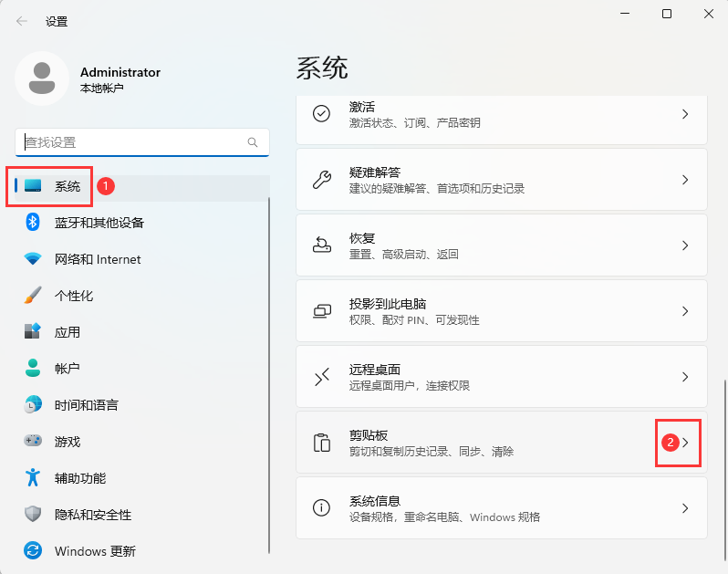Open the 激活 settings card
The image size is (728, 574).
point(502,120)
